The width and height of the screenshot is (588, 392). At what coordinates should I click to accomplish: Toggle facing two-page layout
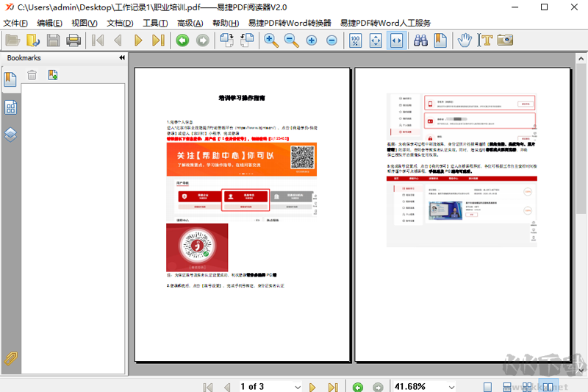pos(548,387)
